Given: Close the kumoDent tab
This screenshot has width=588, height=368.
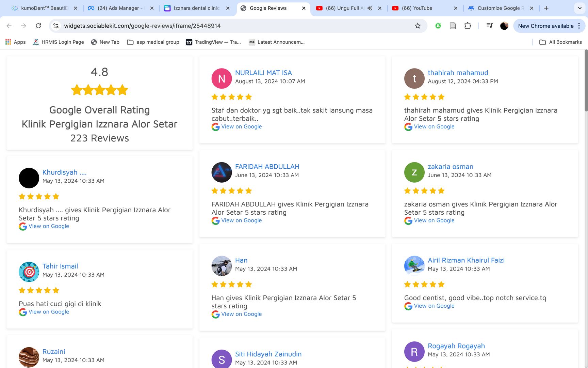Looking at the screenshot, I should (x=76, y=8).
